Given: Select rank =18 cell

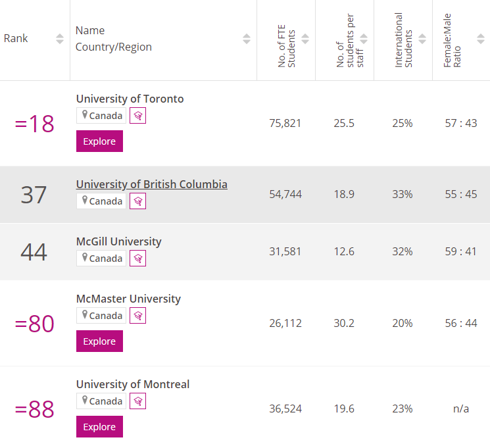Looking at the screenshot, I should pos(34,124).
